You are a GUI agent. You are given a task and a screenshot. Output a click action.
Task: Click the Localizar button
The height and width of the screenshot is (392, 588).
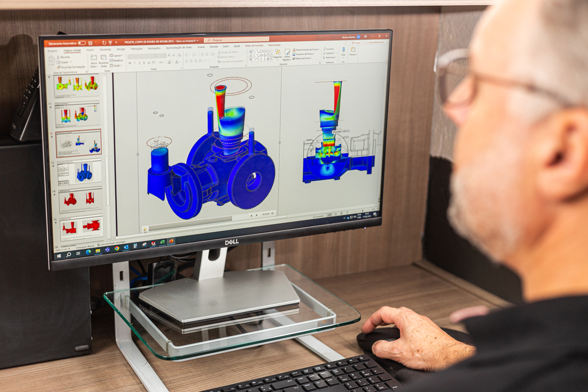coord(329,49)
